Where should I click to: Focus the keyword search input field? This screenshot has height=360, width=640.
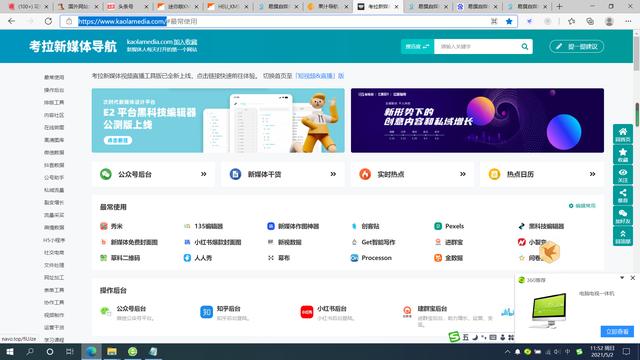click(477, 47)
